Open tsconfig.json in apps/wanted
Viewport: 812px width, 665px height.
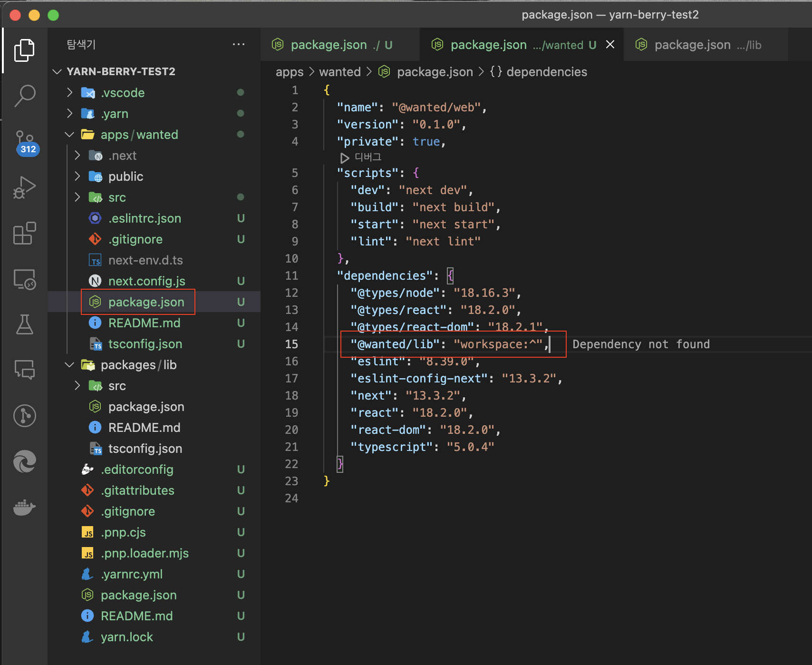(x=154, y=344)
